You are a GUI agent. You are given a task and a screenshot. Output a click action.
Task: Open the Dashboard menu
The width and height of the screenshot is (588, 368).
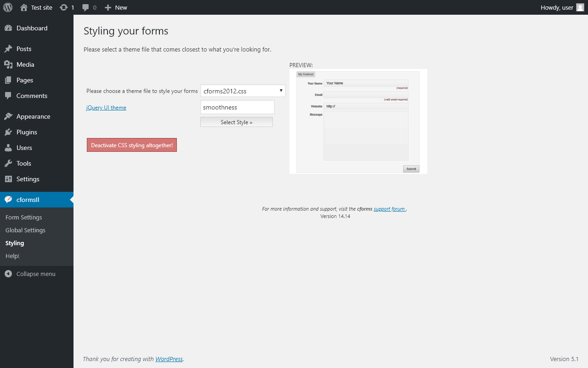[37, 28]
